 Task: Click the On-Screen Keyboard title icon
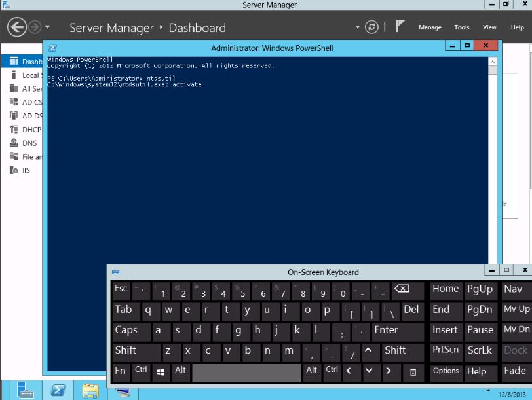pos(115,272)
